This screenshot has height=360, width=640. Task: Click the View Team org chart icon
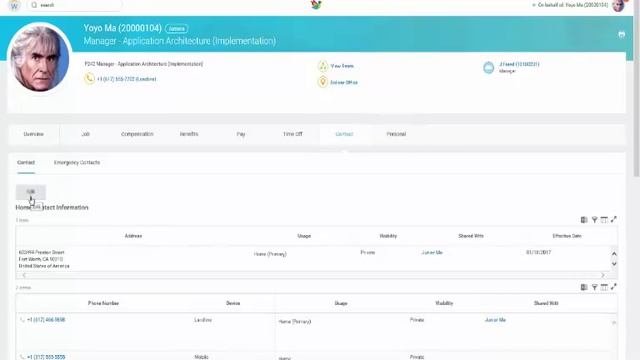click(x=323, y=66)
